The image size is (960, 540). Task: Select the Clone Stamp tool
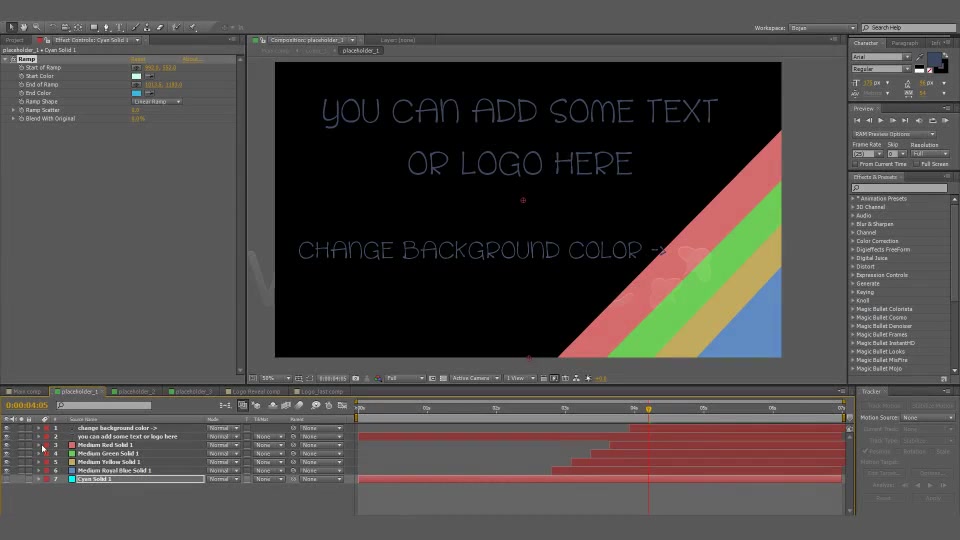tap(147, 27)
